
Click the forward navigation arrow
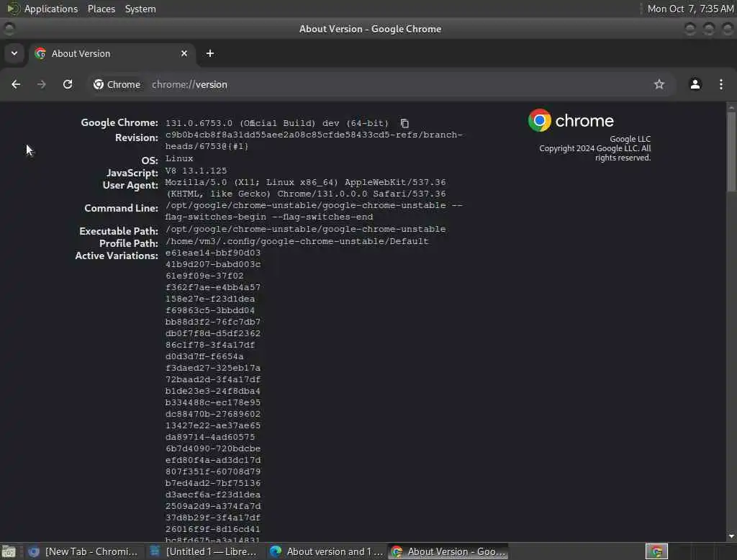(x=41, y=84)
